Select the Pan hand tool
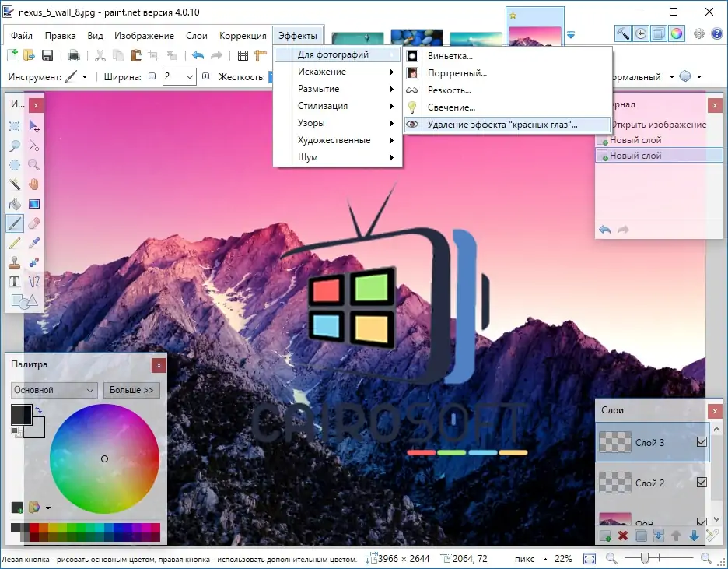 34,184
